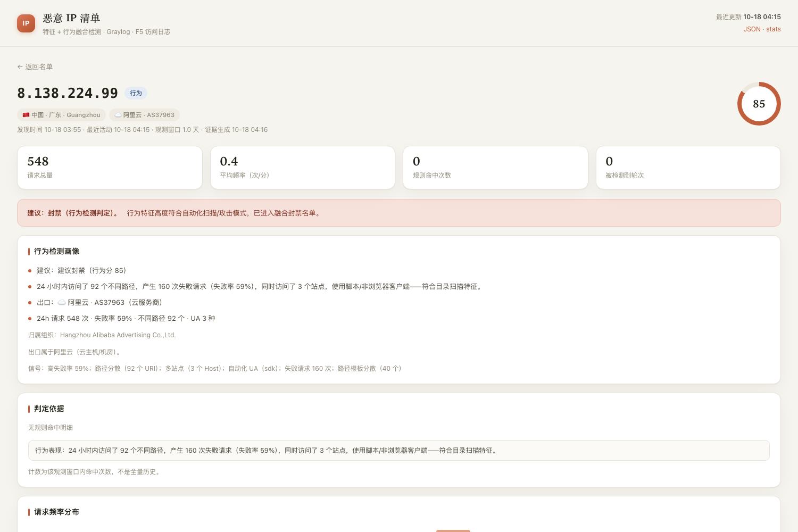Viewport: 798px width, 532px height.
Task: Click the 恶意 IP 清单 page title
Action: [x=71, y=18]
